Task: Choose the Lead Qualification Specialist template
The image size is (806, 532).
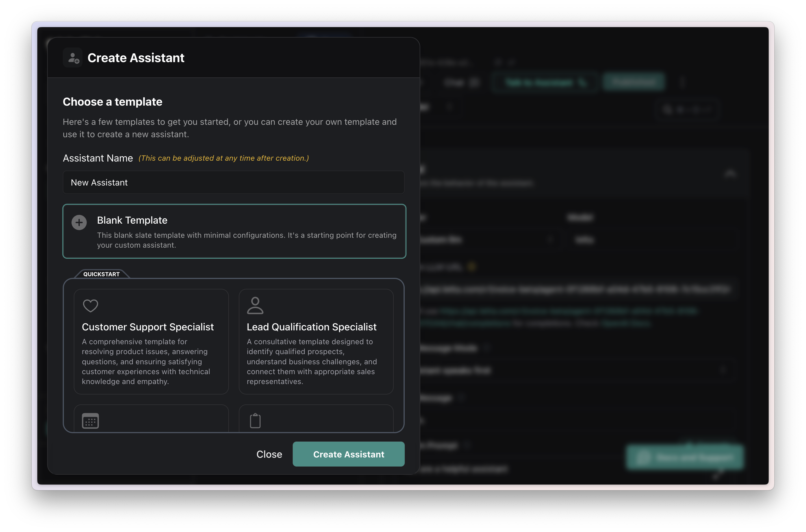Action: [316, 341]
